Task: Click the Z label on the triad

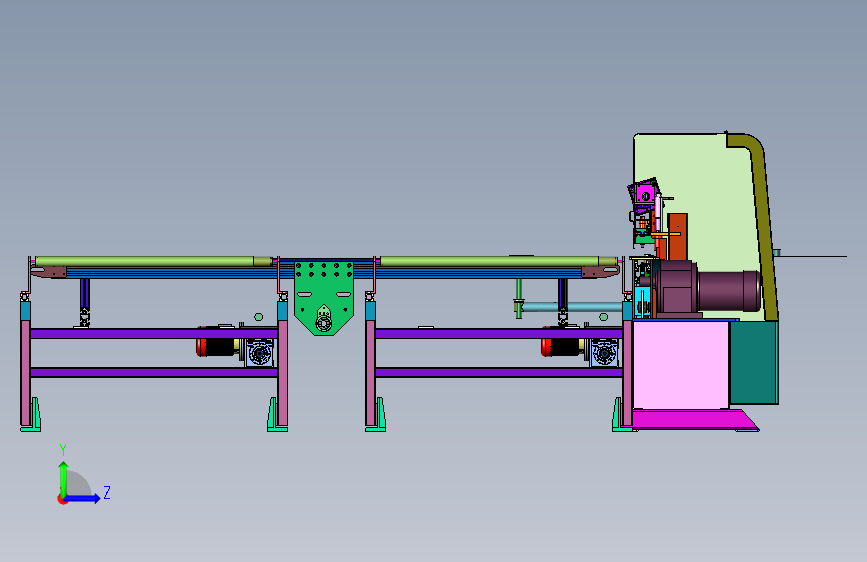Action: (x=107, y=492)
